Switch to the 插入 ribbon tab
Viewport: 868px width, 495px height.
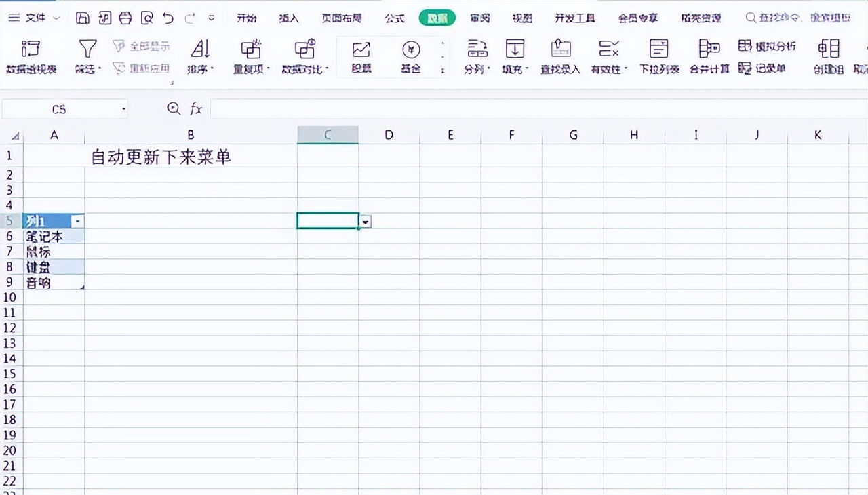[289, 18]
